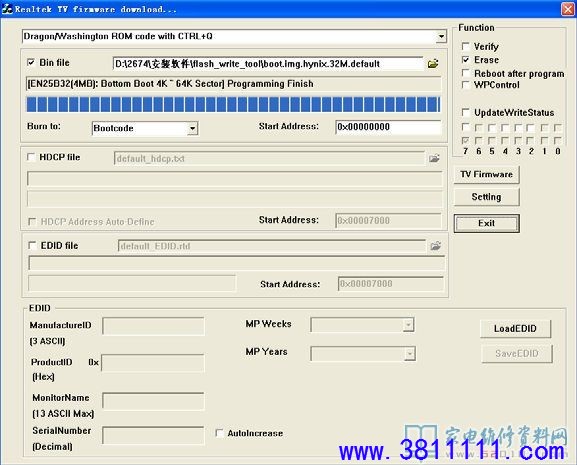Toggle the AutoIncrease checkbox
Screen dimensions: 577x465
[219, 433]
